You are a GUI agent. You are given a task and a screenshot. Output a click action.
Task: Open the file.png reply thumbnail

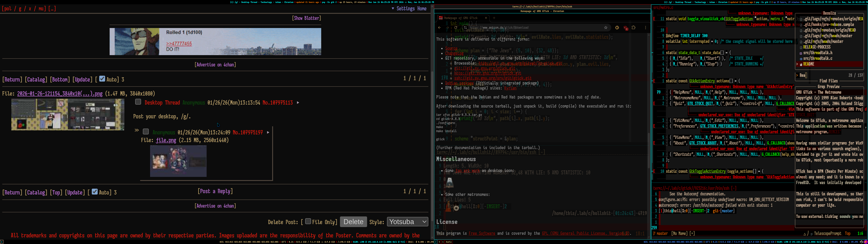pyautogui.click(x=178, y=161)
